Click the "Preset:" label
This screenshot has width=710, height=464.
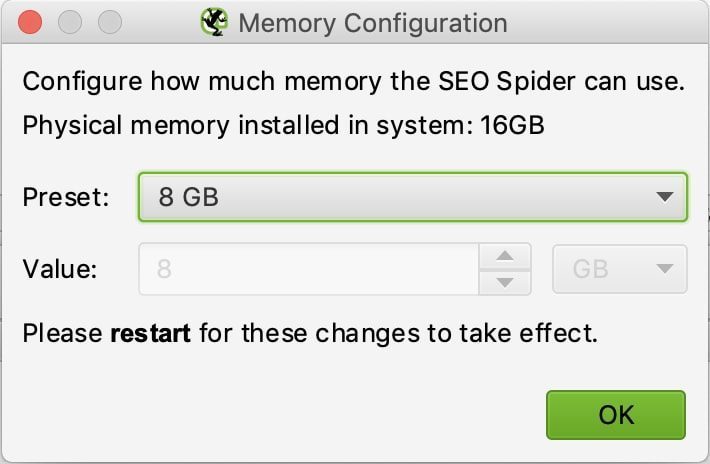[x=66, y=197]
